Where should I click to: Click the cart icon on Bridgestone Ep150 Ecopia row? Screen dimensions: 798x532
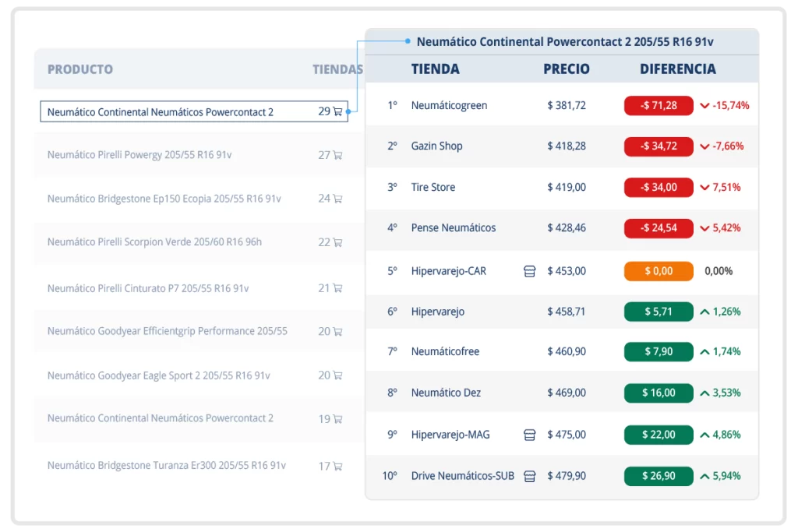[x=337, y=199]
